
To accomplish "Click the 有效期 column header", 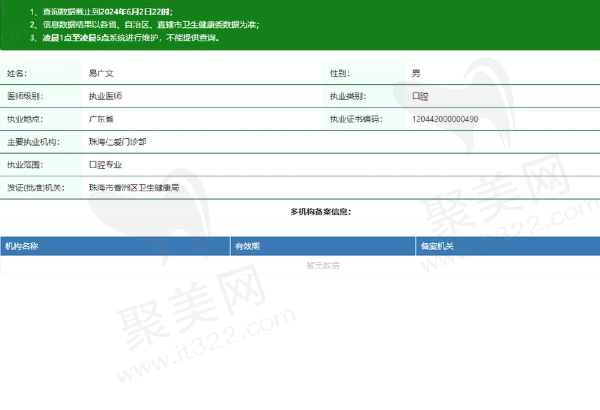I will pyautogui.click(x=247, y=245).
